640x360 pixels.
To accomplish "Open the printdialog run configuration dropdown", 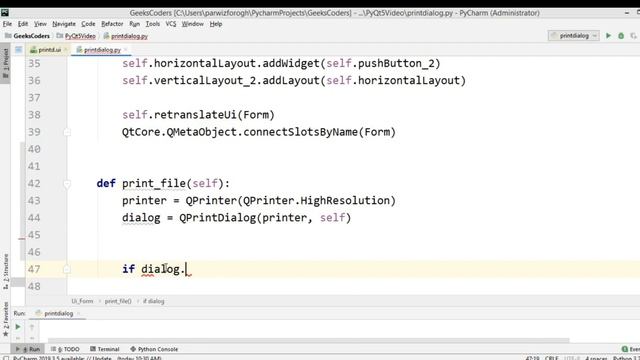I will 573,36.
